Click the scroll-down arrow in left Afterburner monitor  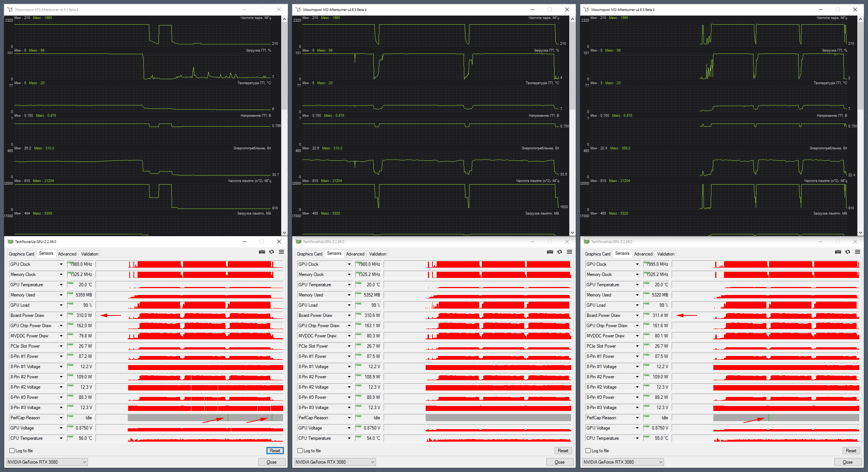(x=284, y=233)
